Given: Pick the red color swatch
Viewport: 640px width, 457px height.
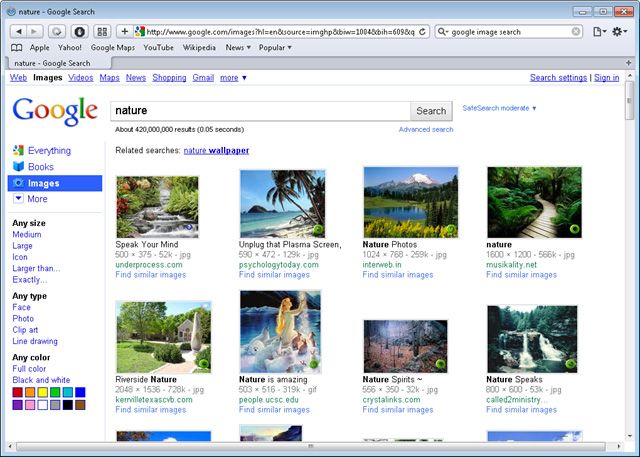Looking at the screenshot, I should [18, 393].
